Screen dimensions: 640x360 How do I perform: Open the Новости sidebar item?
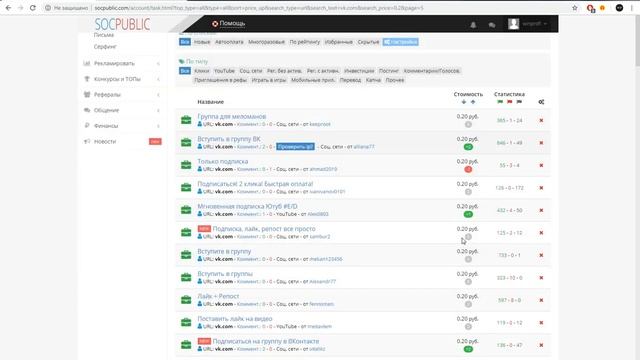(105, 142)
